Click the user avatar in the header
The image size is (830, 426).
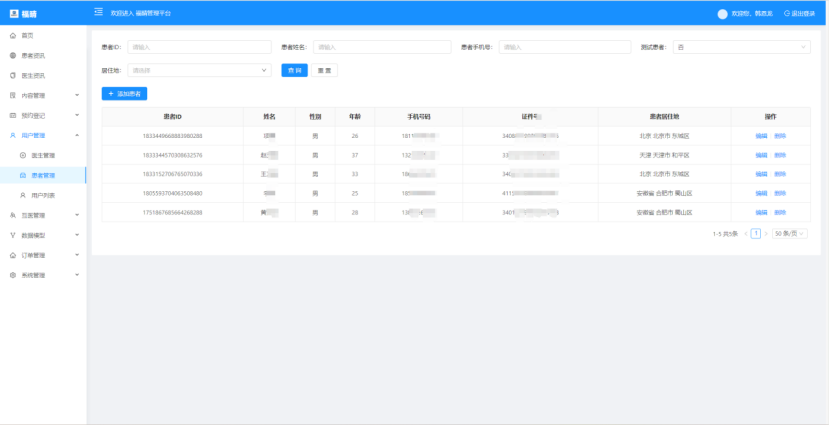723,13
